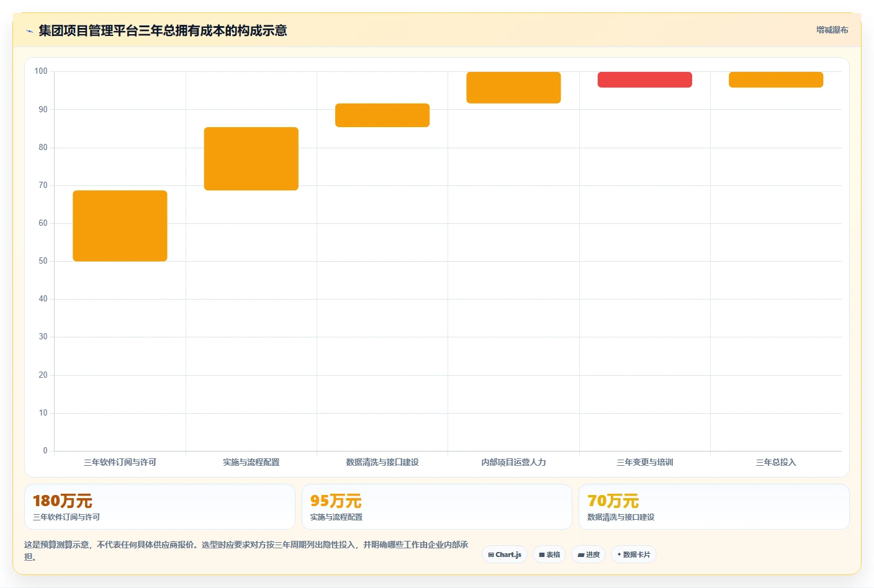874x588 pixels.
Task: Select the Chart.js tag chip
Action: coord(505,555)
